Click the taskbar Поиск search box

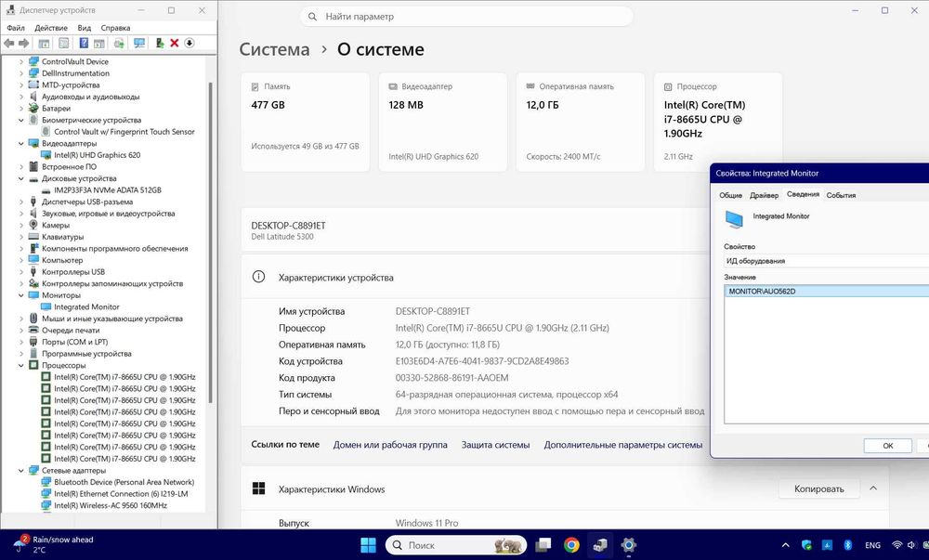[455, 545]
